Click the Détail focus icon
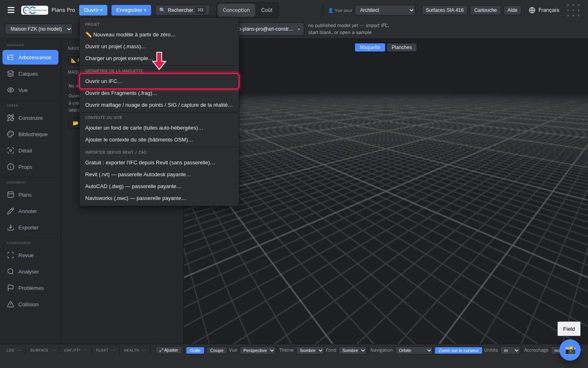Viewport: 588px width, 368px height. click(x=11, y=151)
